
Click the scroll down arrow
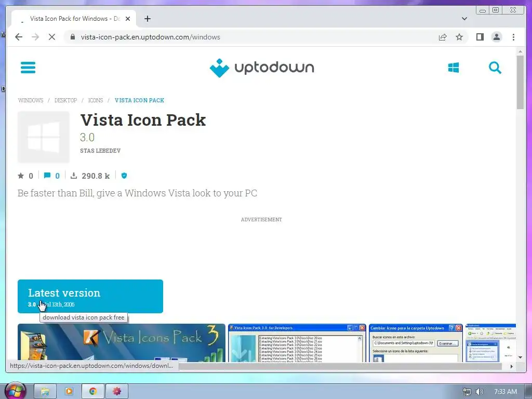(x=520, y=357)
